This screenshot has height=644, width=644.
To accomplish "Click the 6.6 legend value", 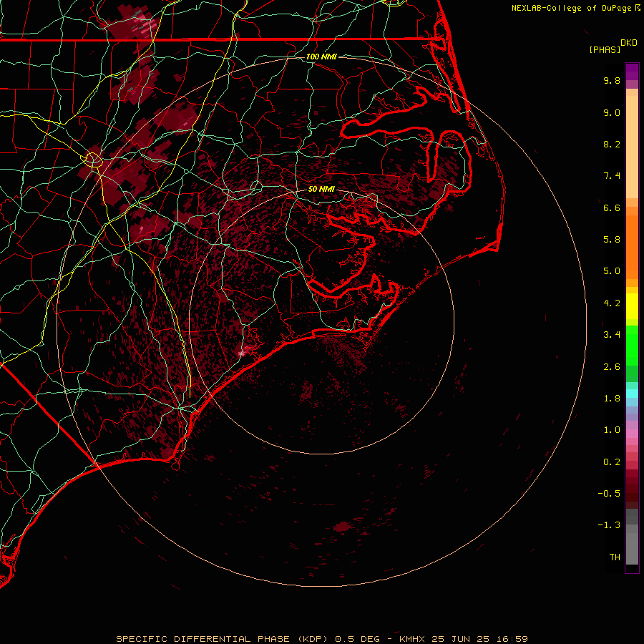I will click(x=612, y=208).
